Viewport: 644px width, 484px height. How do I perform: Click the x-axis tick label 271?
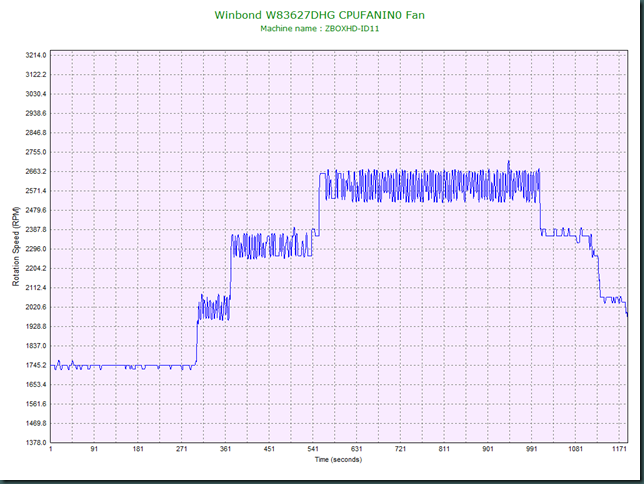pos(182,449)
